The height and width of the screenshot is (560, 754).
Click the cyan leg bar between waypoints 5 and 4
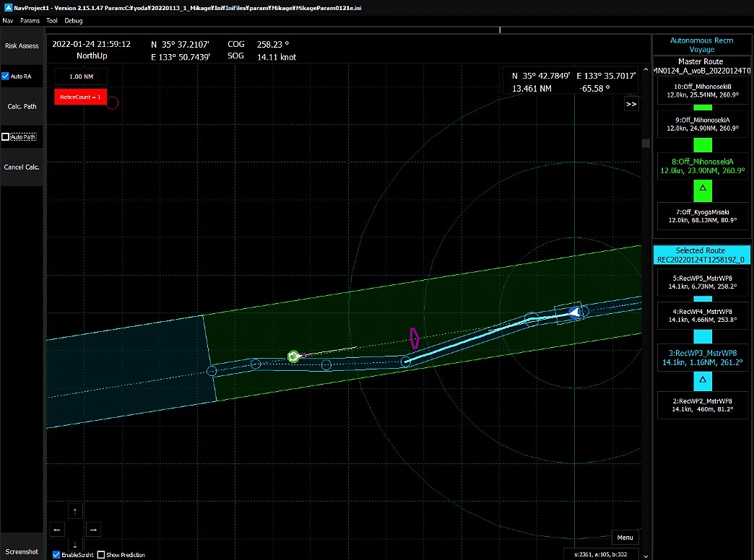pyautogui.click(x=703, y=299)
